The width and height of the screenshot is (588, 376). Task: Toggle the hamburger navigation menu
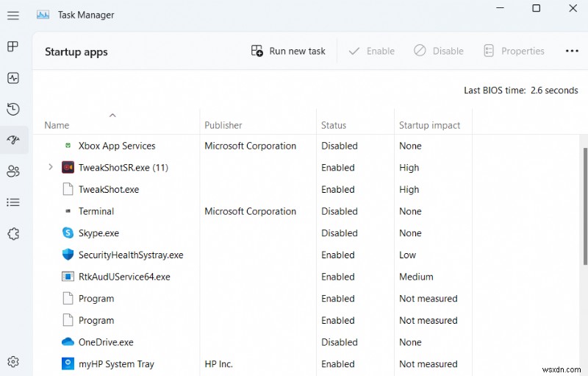[12, 15]
